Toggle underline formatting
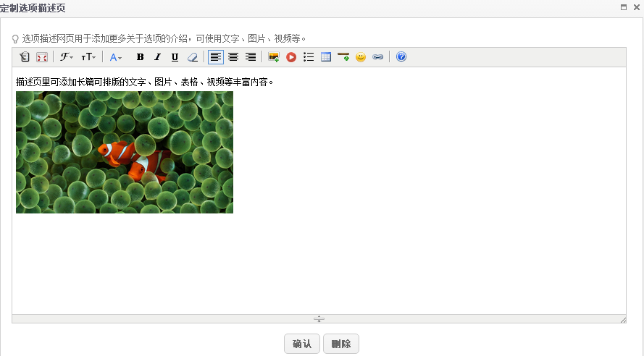This screenshot has height=356, width=644. (175, 57)
